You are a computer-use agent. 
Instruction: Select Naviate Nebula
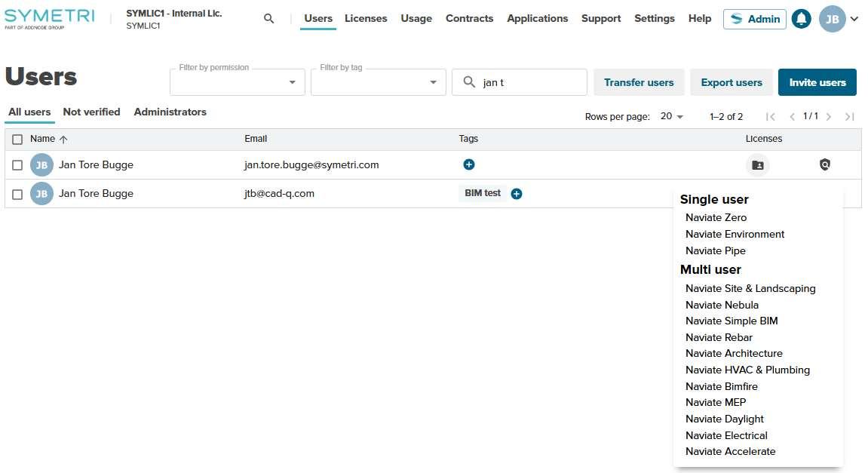click(722, 306)
